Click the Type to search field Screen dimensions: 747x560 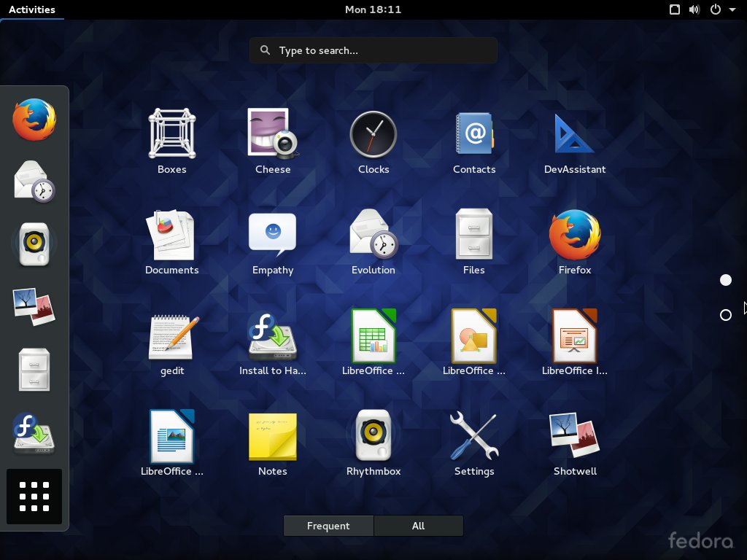point(373,50)
